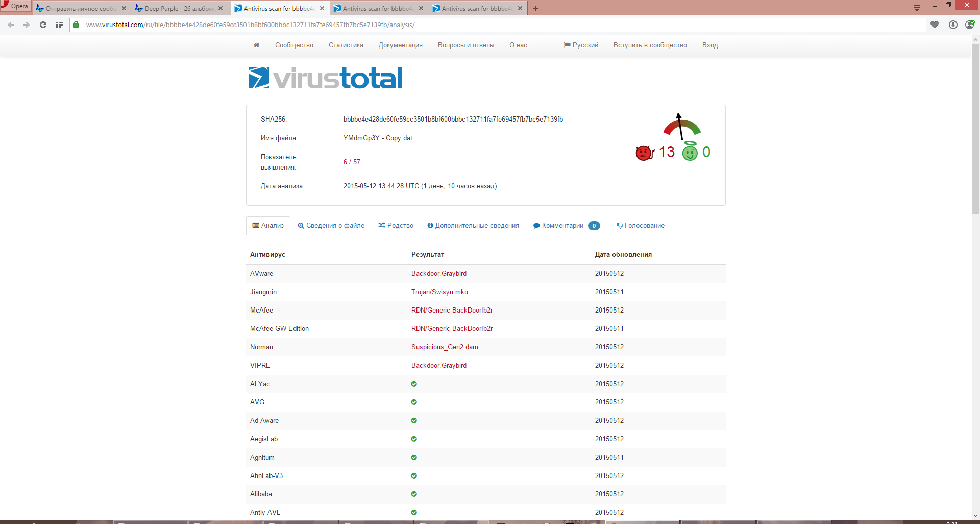Image resolution: width=980 pixels, height=524 pixels.
Task: Open the Opera main menu
Action: 15,6
